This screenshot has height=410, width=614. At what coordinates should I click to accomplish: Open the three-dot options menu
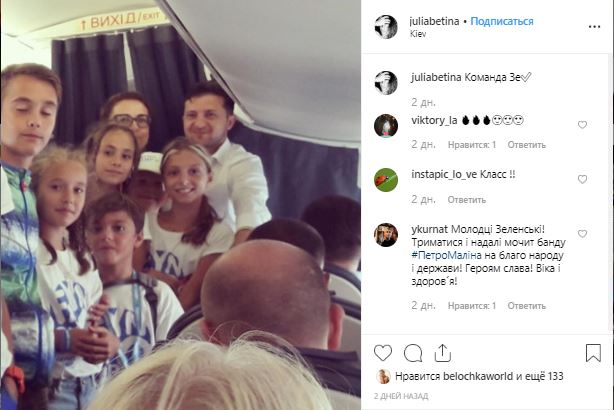pyautogui.click(x=594, y=27)
